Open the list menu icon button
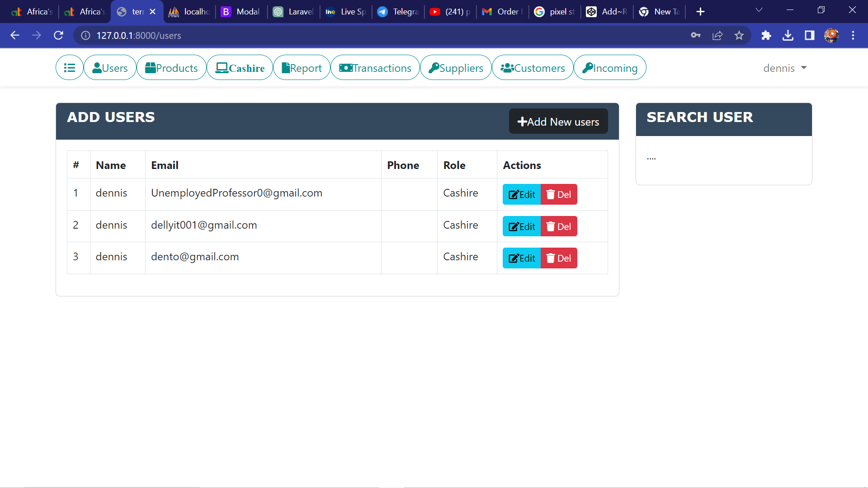Image resolution: width=868 pixels, height=488 pixels. (69, 68)
